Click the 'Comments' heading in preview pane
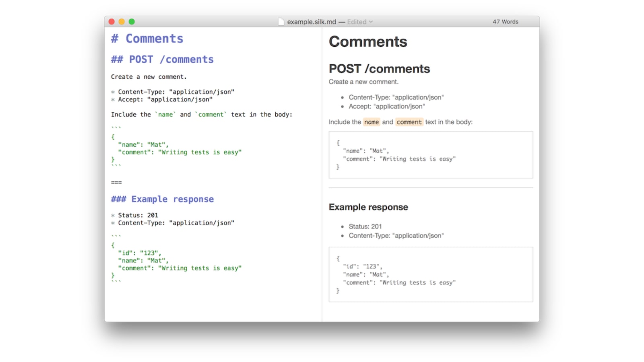Viewport: 644px width, 362px height. pos(368,41)
